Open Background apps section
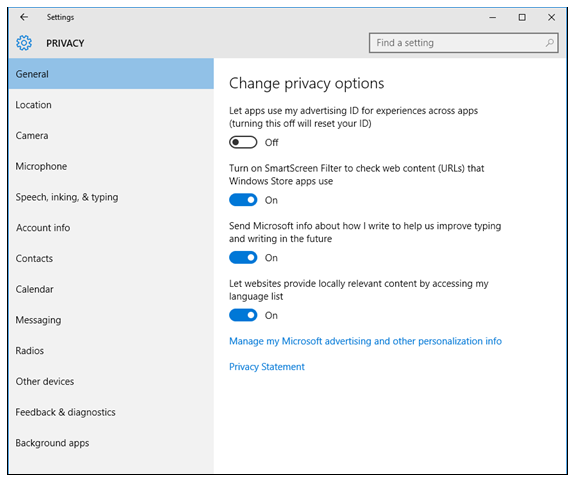 (111, 443)
